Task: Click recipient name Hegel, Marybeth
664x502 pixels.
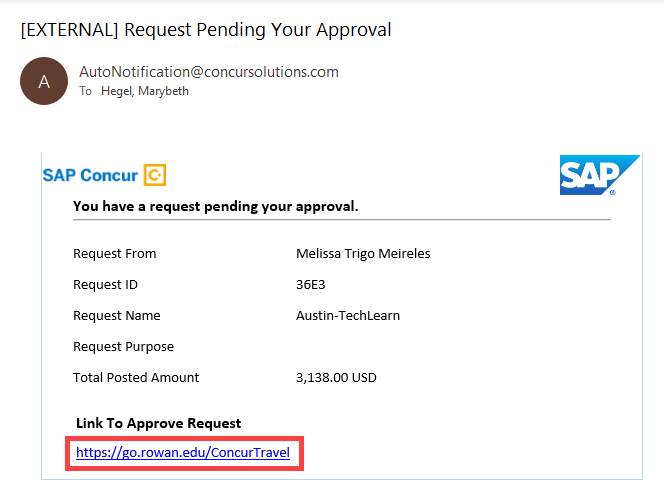Action: click(x=145, y=91)
